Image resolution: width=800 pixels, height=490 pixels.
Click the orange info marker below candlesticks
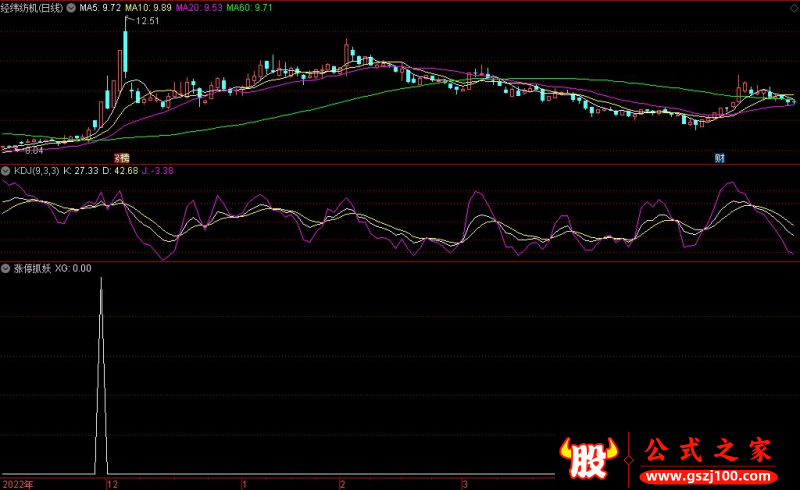coord(122,158)
